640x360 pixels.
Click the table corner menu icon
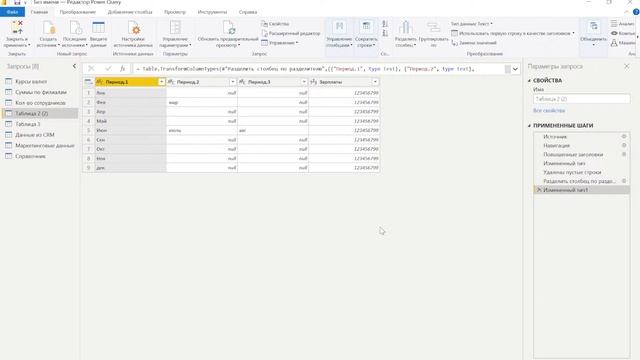[89, 82]
